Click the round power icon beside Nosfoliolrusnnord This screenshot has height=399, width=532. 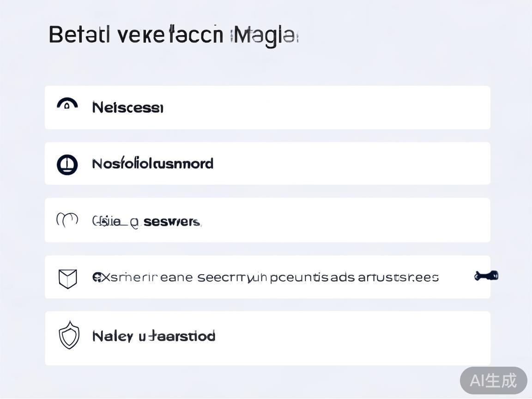point(67,164)
